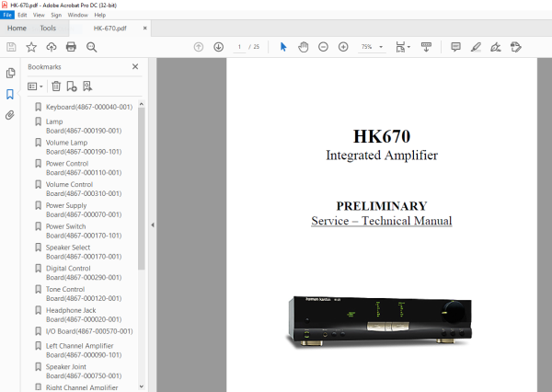Open the fit page options icon
This screenshot has height=392, width=552.
coord(403,47)
